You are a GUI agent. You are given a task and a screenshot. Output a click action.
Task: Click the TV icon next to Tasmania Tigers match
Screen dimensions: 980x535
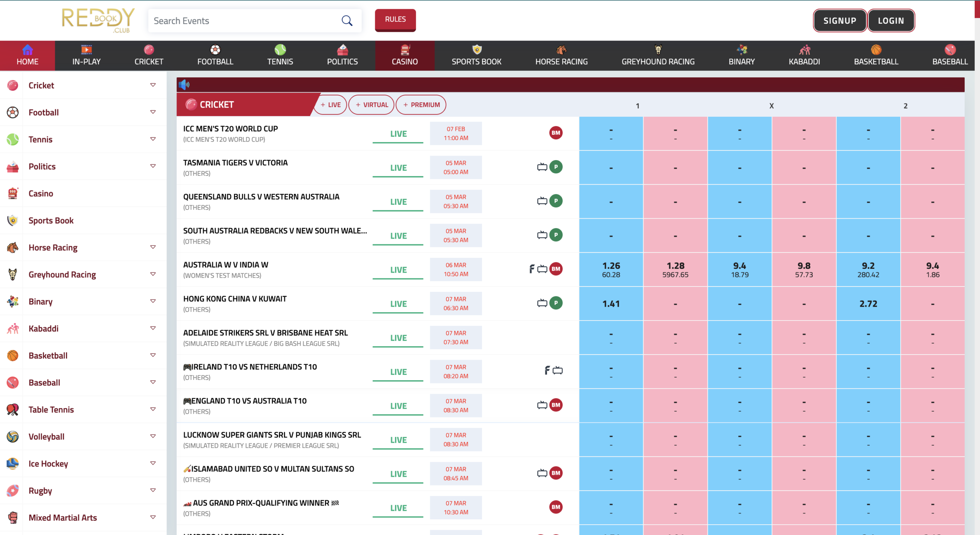542,167
